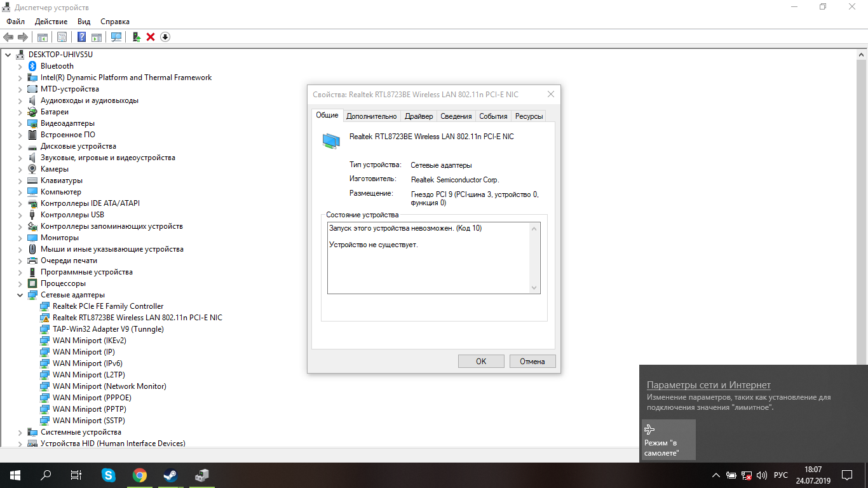868x488 pixels.
Task: Open the Windows Start menu
Action: click(15, 475)
